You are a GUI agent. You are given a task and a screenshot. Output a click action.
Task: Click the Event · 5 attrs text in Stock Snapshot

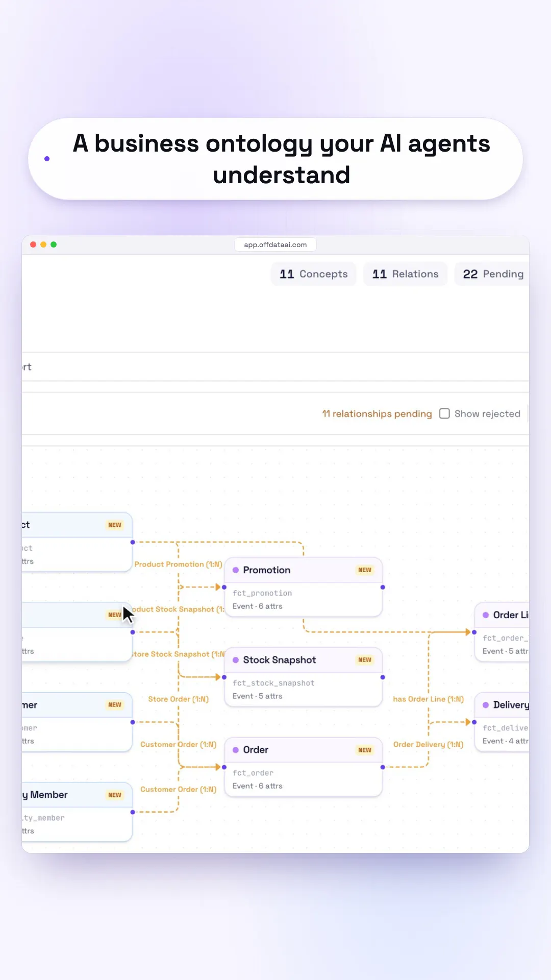tap(258, 696)
